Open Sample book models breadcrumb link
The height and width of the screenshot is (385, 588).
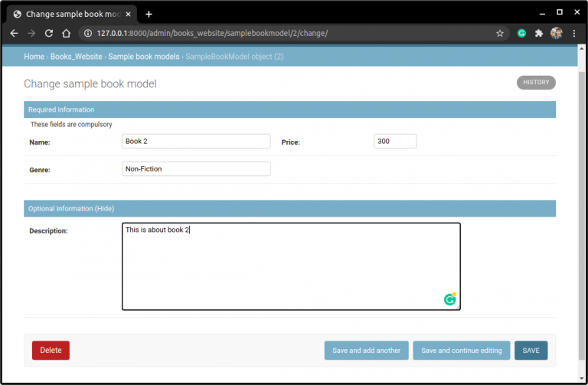point(144,57)
